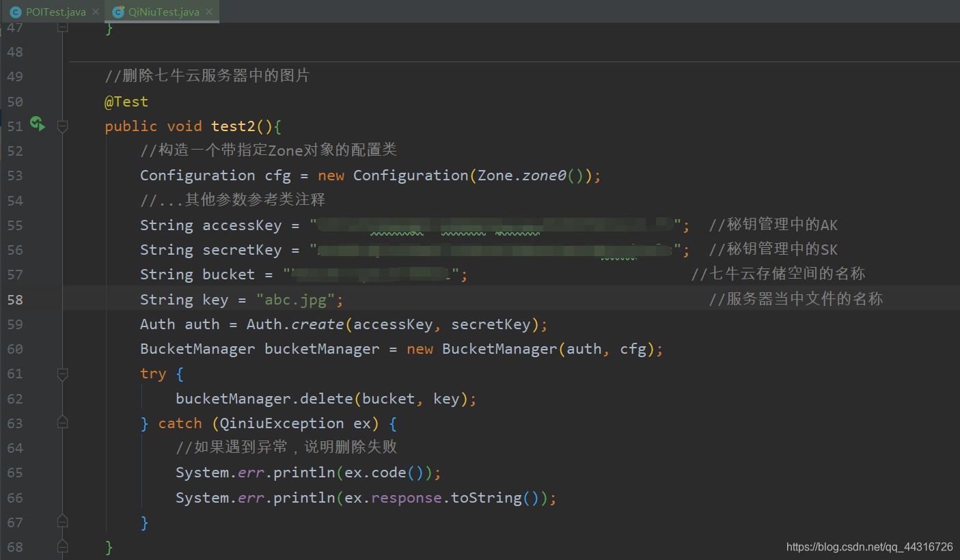Select the QiNiuTest.java tab
Viewport: 960px width, 560px height.
[163, 12]
